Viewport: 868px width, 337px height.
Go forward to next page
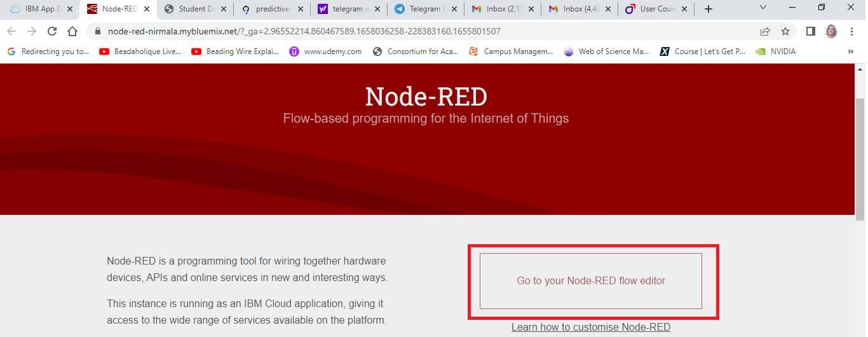[32, 31]
